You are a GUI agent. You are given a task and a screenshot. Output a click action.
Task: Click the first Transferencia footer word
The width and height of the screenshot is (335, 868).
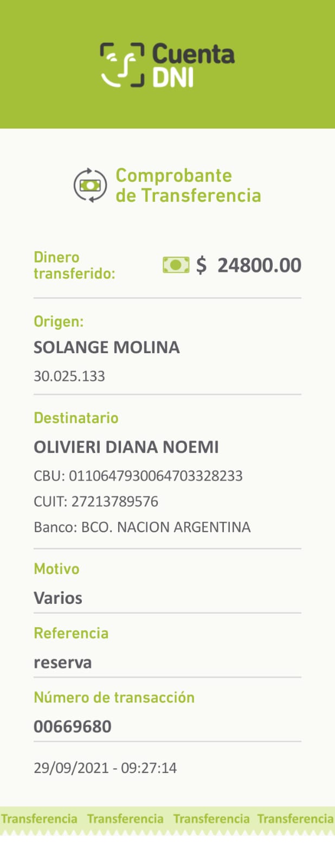point(39,819)
